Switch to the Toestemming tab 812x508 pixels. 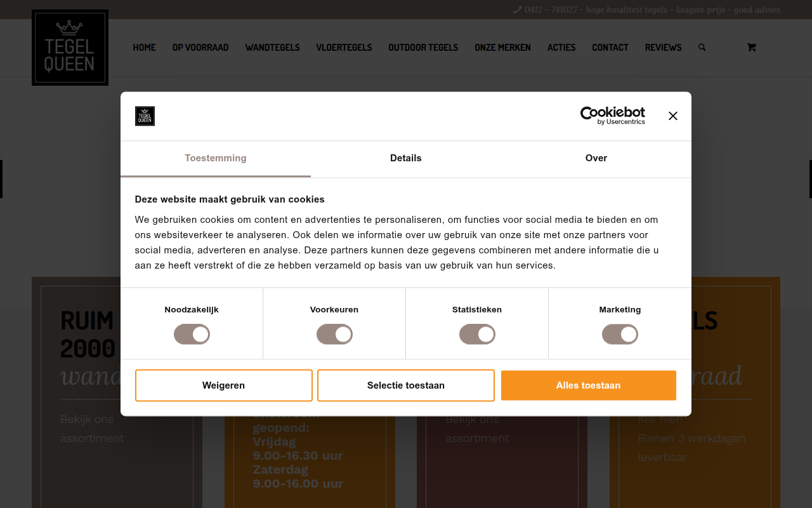pyautogui.click(x=216, y=158)
